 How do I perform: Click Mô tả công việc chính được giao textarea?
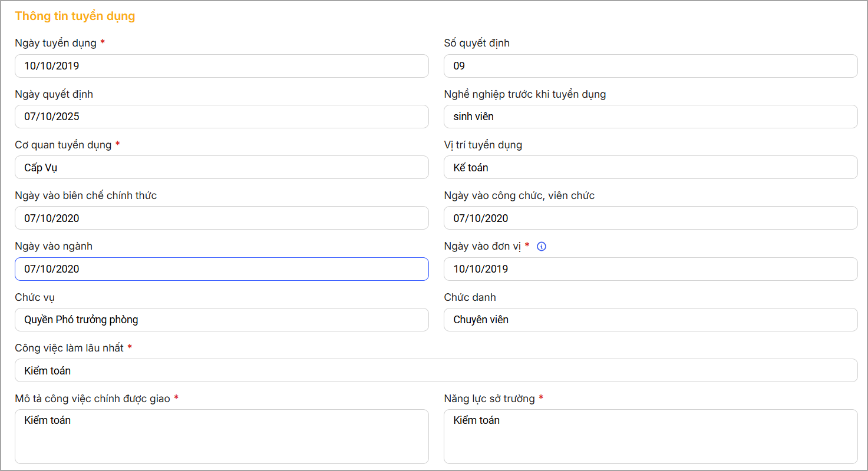[x=222, y=436]
